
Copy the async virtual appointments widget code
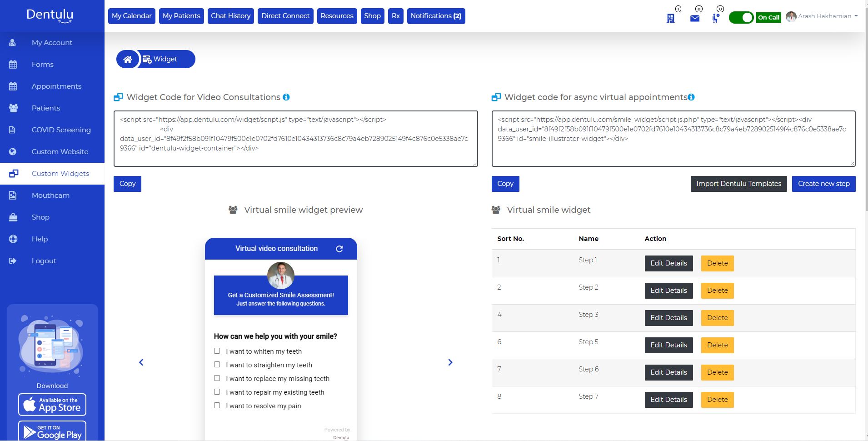point(505,184)
